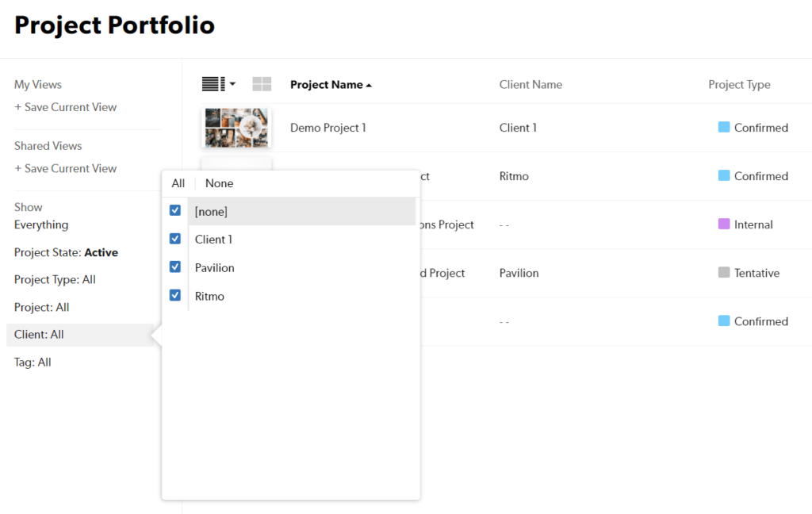Click blue Confirmed swatch in Ritmo row
The image size is (812, 514).
pos(724,175)
